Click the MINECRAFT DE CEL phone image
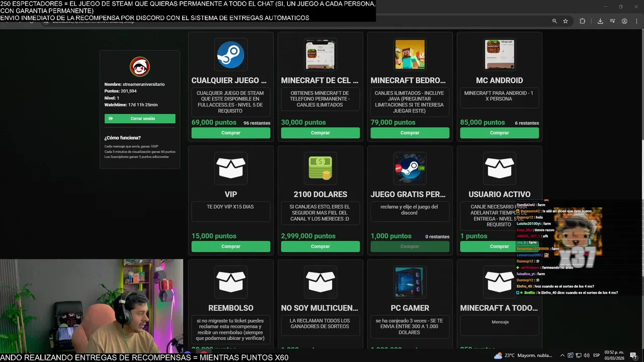The image size is (644, 362). pos(320,55)
